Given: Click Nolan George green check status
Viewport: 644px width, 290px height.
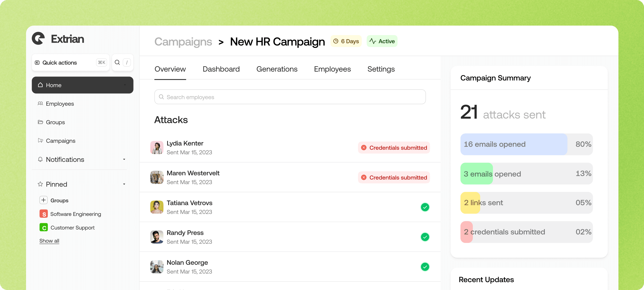Looking at the screenshot, I should click(425, 267).
